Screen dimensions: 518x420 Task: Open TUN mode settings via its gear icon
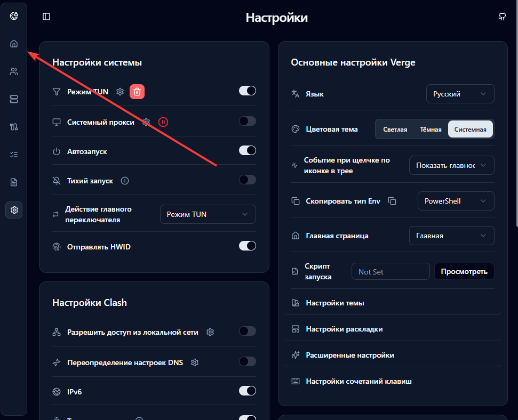(119, 91)
